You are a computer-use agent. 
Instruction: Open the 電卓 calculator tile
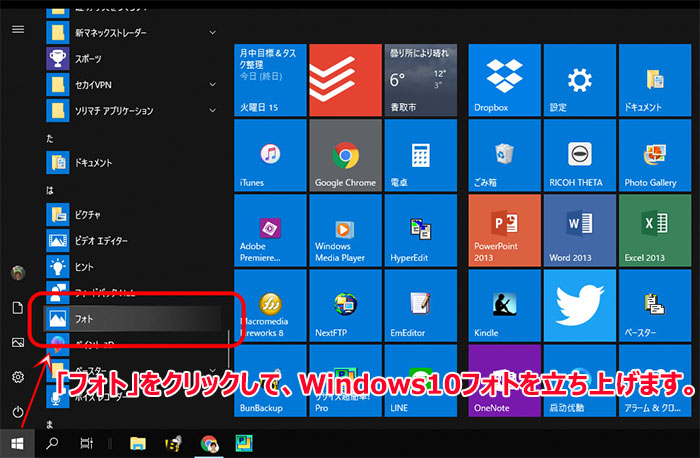[x=421, y=155]
